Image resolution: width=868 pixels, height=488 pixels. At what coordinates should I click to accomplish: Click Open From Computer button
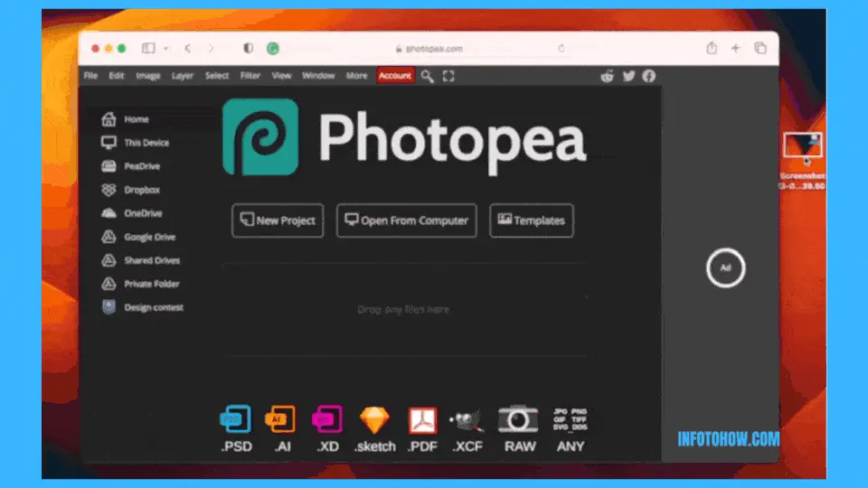[x=406, y=221]
